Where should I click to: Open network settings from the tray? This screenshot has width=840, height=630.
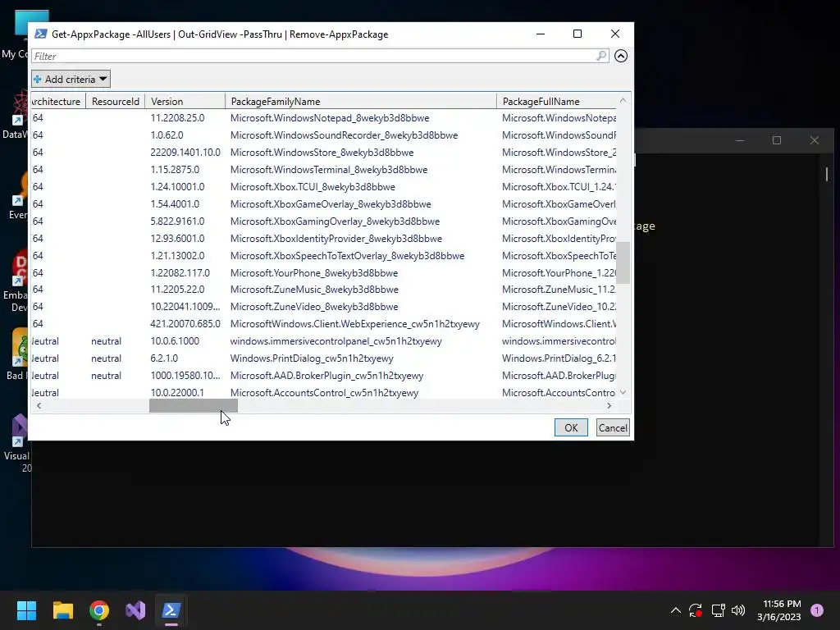(x=718, y=610)
